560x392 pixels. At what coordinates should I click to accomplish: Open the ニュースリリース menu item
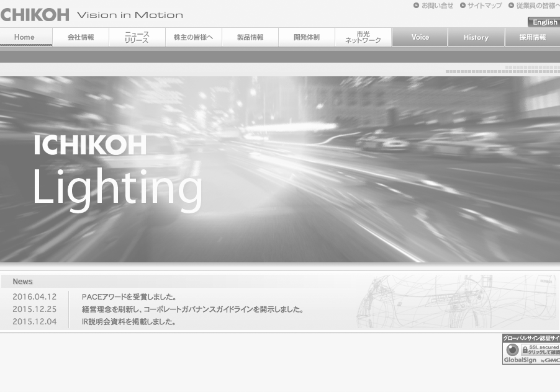pyautogui.click(x=137, y=37)
